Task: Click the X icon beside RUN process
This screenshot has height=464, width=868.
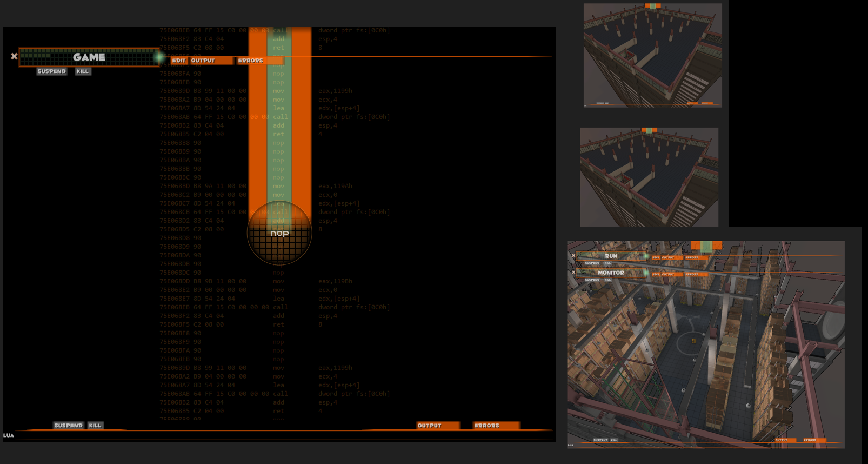Action: (x=573, y=256)
